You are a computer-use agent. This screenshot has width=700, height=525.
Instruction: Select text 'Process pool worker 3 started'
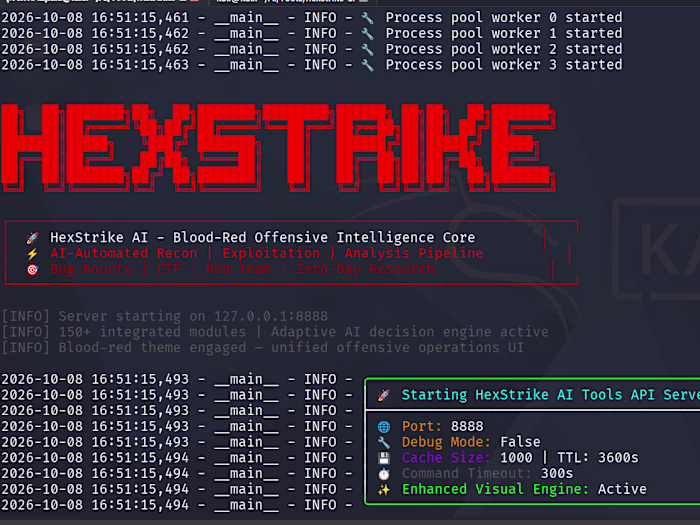coord(504,65)
